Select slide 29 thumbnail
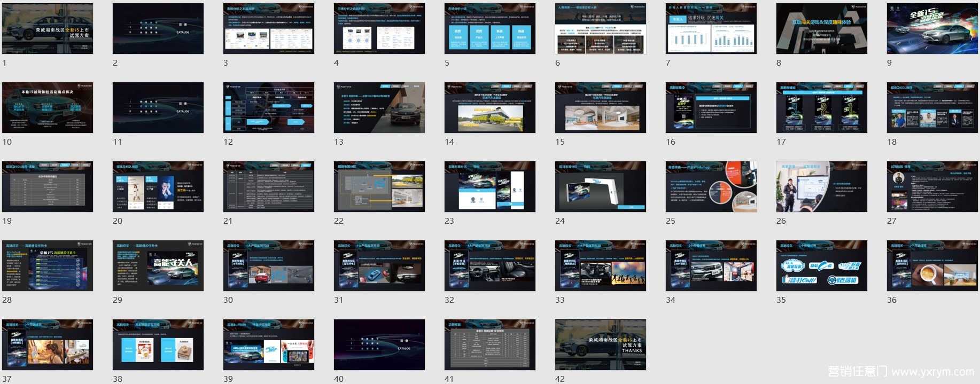The height and width of the screenshot is (384, 980). click(158, 265)
